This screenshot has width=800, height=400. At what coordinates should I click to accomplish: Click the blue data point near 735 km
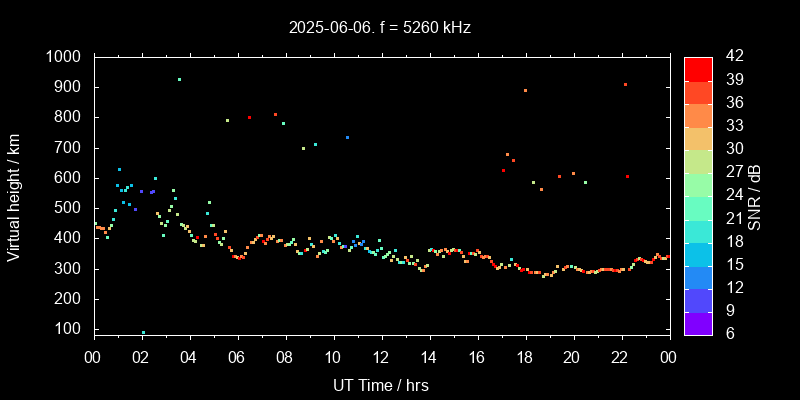pos(347,137)
